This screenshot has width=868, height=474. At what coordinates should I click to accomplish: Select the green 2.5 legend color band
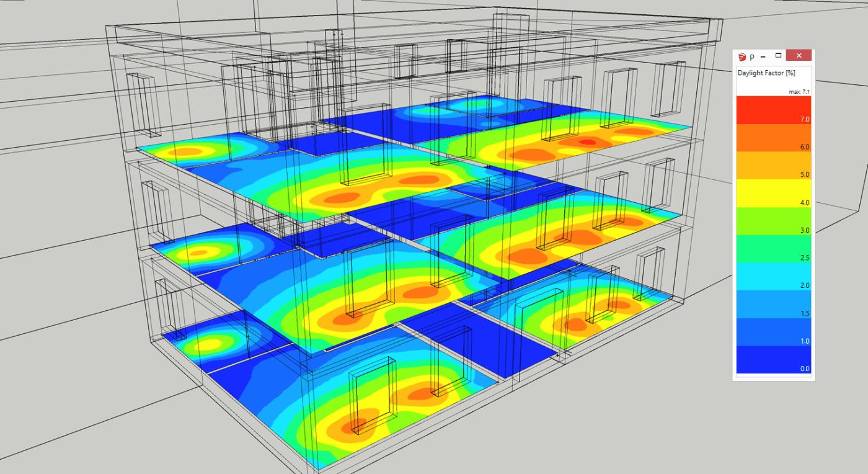pos(773,249)
